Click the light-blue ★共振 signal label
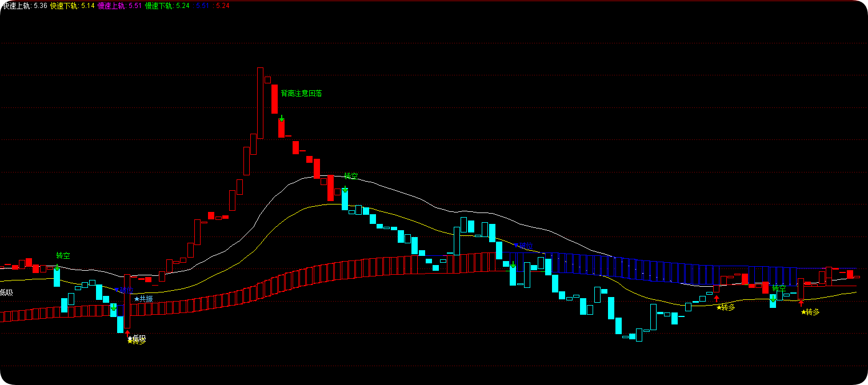 point(143,299)
